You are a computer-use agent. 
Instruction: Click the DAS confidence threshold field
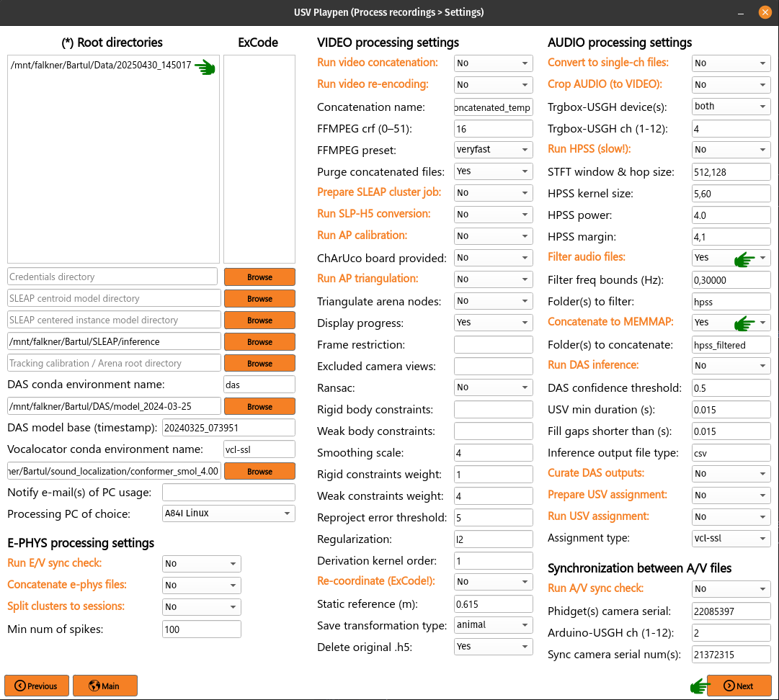[731, 388]
